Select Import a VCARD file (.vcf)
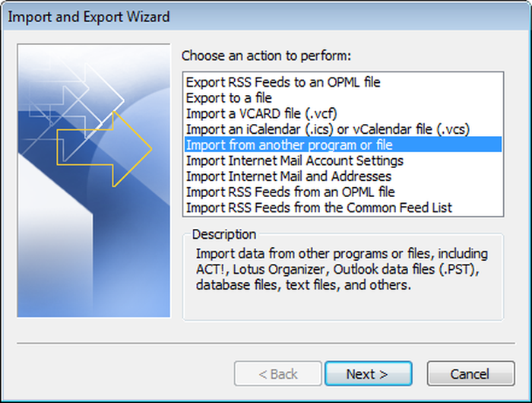The width and height of the screenshot is (532, 403). (343, 113)
